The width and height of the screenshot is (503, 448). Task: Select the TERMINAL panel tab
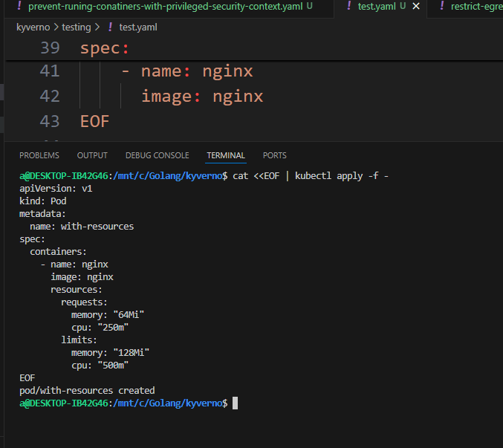(226, 155)
